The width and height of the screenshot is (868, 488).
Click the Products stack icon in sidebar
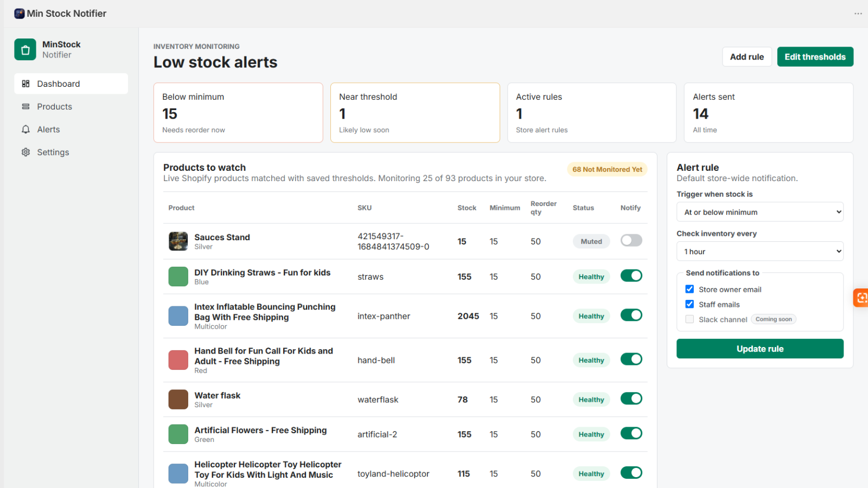[25, 106]
